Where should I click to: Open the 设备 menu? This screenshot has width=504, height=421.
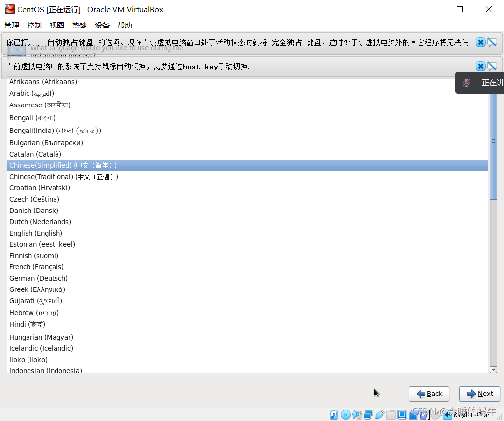tap(102, 26)
